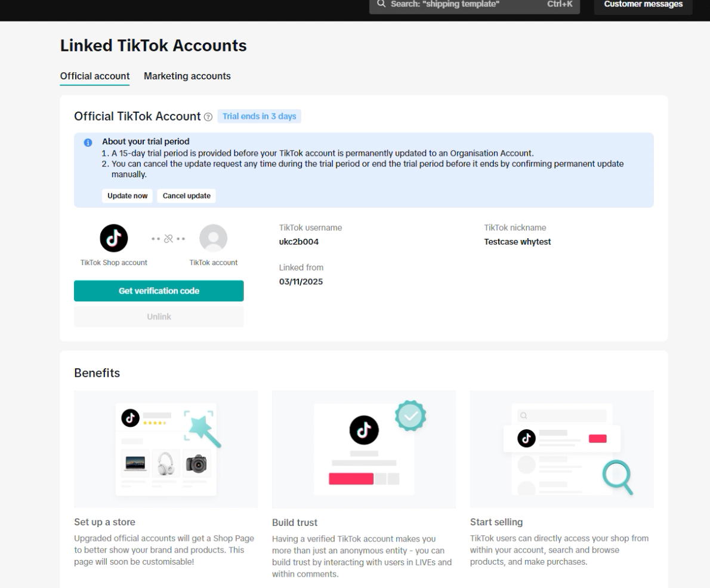The image size is (710, 588).
Task: Click the grey TikTok account avatar icon
Action: 213,239
